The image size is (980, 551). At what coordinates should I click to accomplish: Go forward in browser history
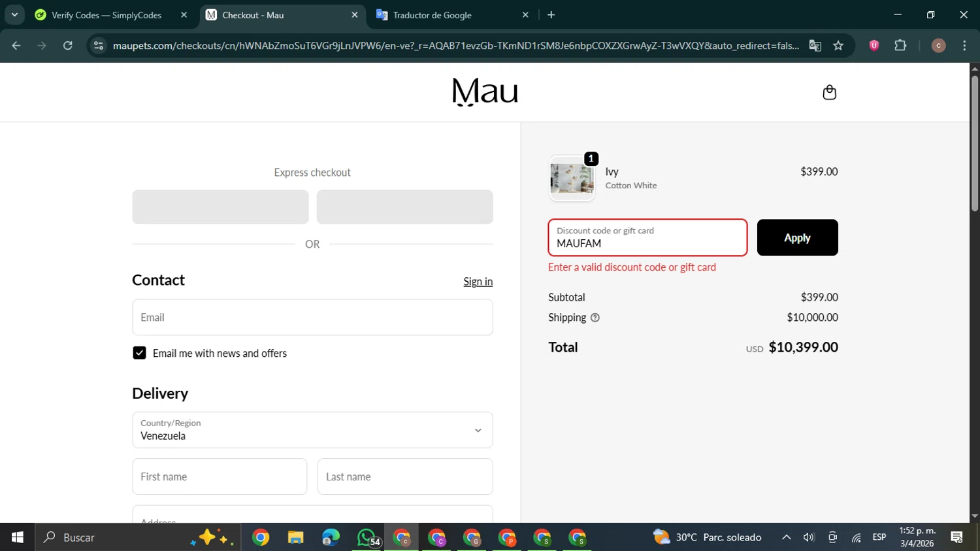pos(42,46)
